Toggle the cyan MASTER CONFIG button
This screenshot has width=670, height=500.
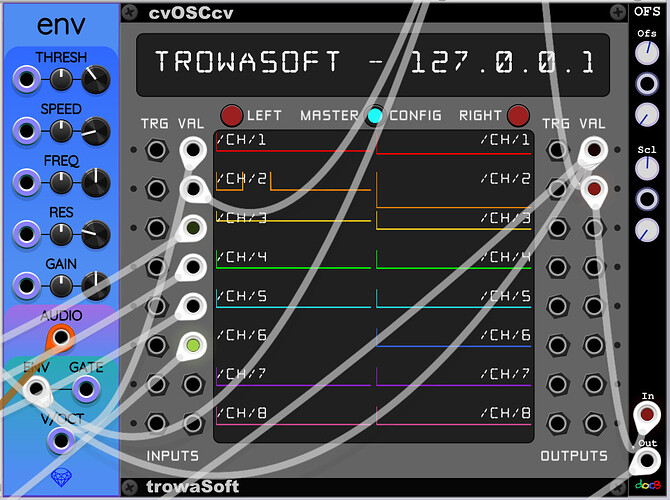click(x=375, y=116)
